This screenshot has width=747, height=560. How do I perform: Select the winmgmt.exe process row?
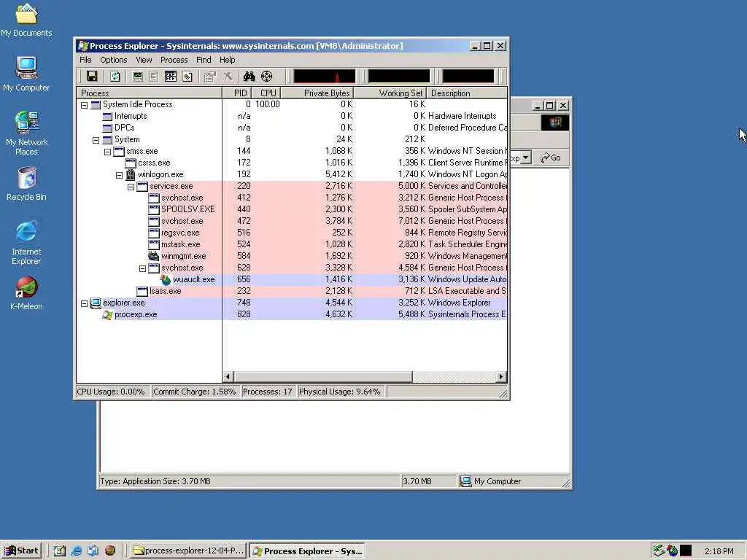(292, 256)
